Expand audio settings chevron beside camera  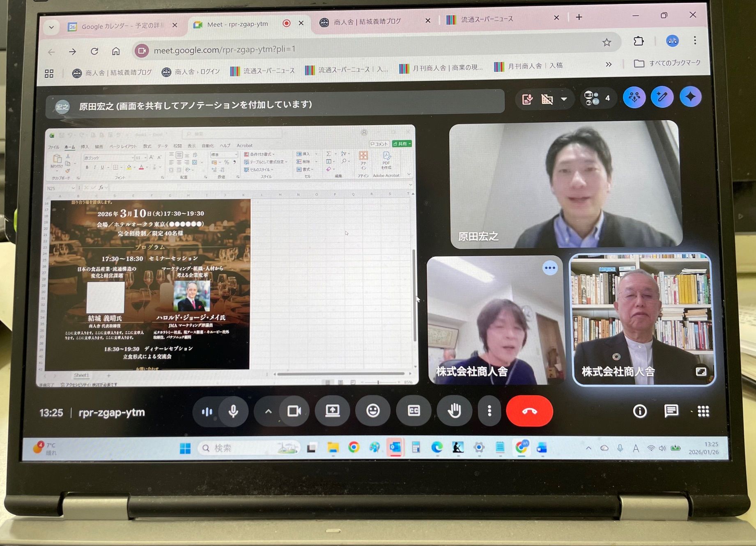pyautogui.click(x=268, y=411)
